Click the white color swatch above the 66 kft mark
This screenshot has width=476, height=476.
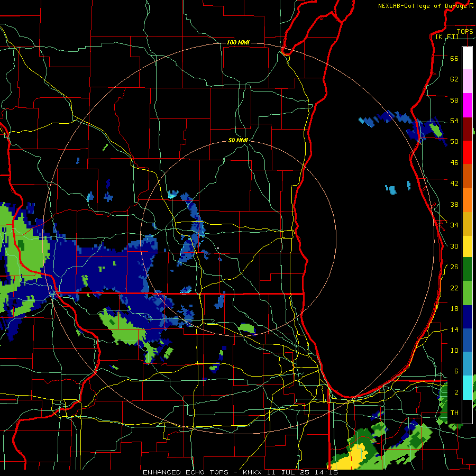point(467,58)
